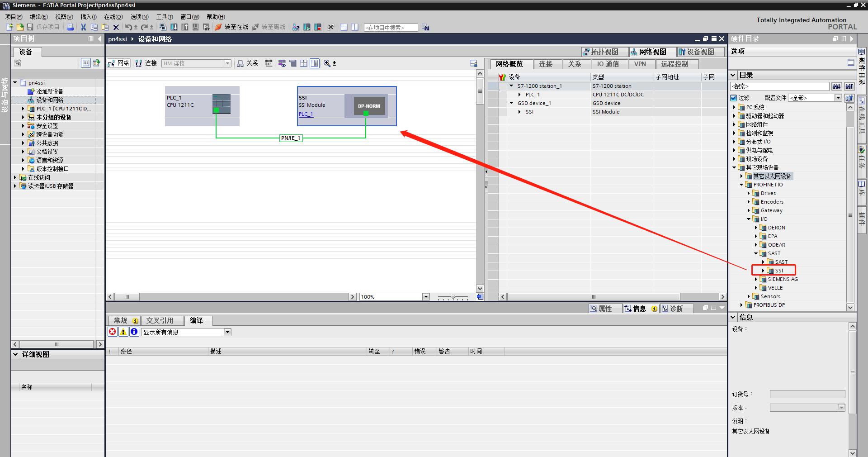Toggle the 连接 connections mode button
This screenshot has width=868, height=457.
[x=146, y=63]
